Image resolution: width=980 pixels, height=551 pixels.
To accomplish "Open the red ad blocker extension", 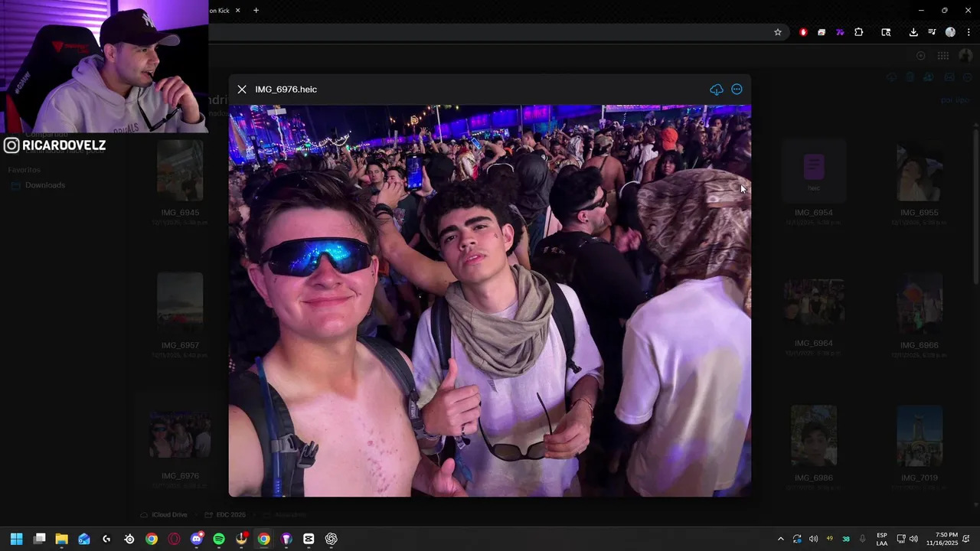I will 803,32.
